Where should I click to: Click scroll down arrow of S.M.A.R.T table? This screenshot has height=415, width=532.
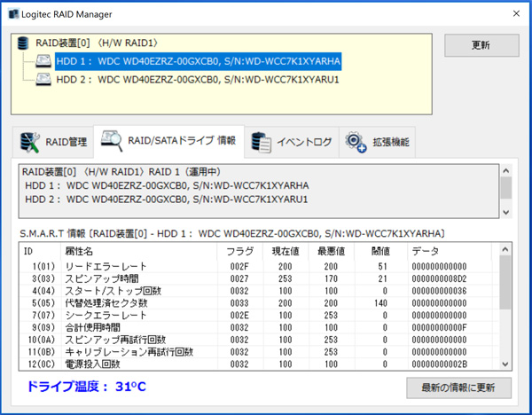click(505, 364)
